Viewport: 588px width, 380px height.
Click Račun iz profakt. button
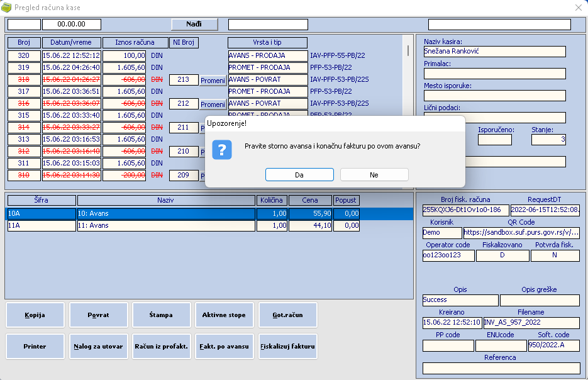pyautogui.click(x=161, y=346)
